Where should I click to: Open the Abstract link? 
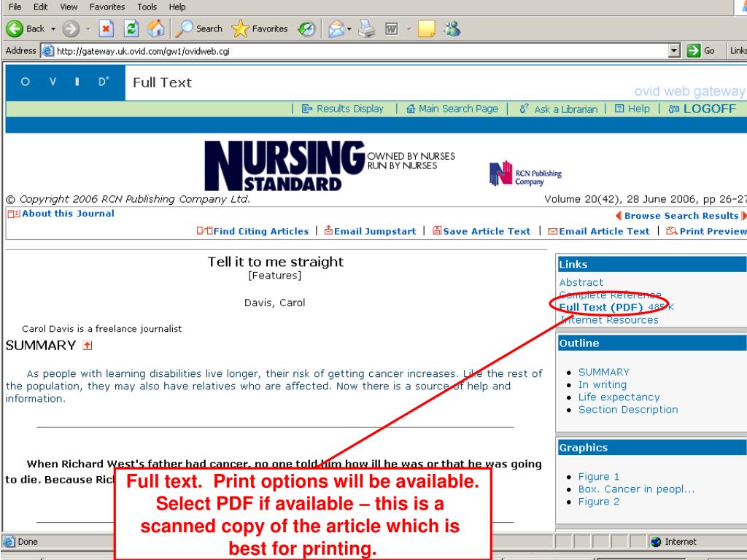pyautogui.click(x=581, y=282)
